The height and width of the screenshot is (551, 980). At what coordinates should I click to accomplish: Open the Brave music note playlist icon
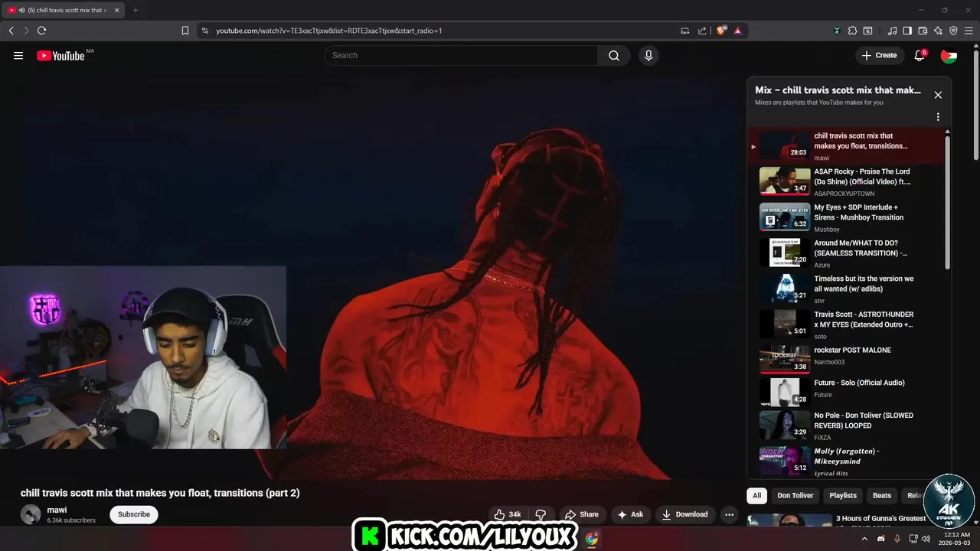pyautogui.click(x=892, y=31)
